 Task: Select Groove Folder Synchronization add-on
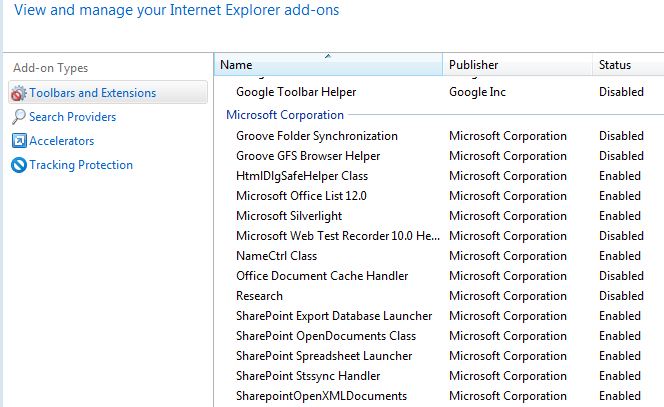pyautogui.click(x=317, y=136)
